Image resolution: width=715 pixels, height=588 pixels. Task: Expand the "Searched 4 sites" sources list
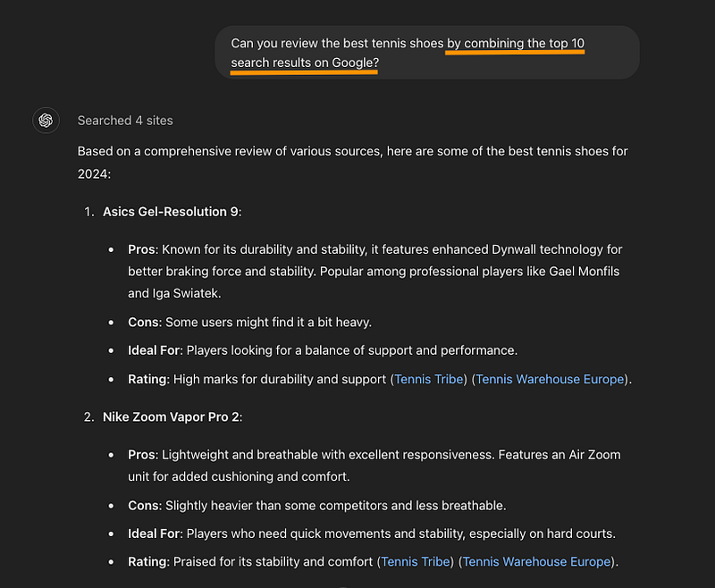pyautogui.click(x=125, y=121)
